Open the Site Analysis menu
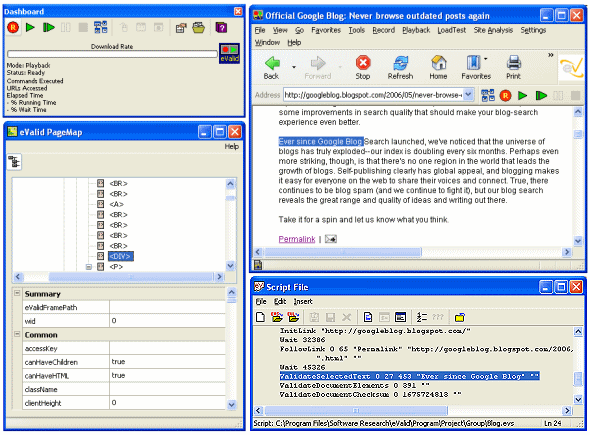Image resolution: width=590 pixels, height=435 pixels. (x=493, y=30)
